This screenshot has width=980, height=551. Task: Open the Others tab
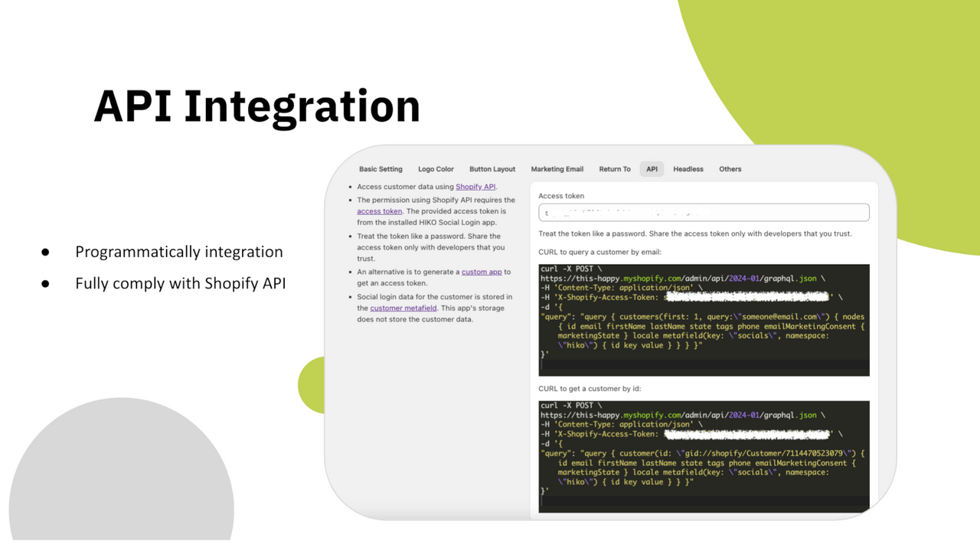tap(730, 169)
